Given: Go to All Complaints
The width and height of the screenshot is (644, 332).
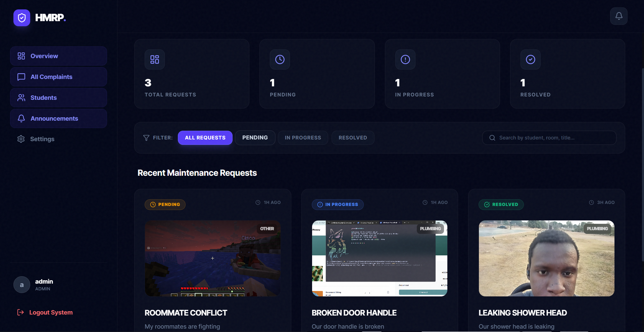Looking at the screenshot, I should (x=58, y=77).
